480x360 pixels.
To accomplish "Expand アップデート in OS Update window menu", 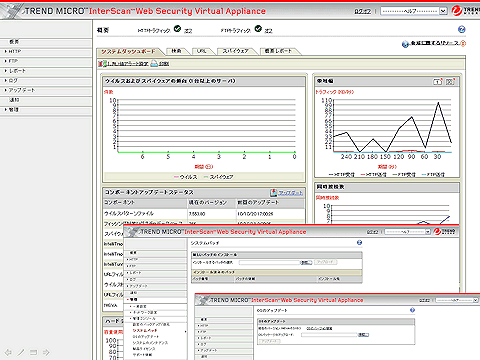I will coord(224,350).
